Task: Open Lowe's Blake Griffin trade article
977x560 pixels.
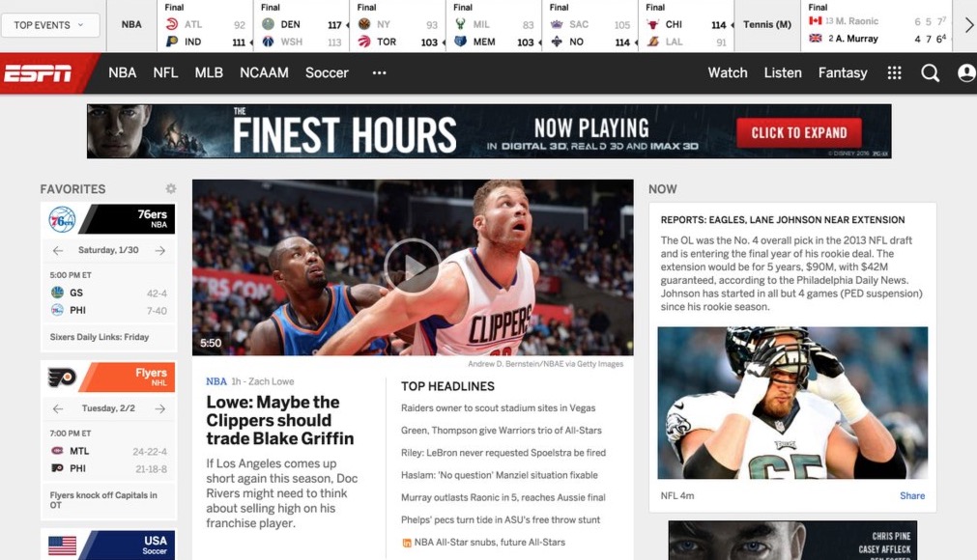Action: 280,420
